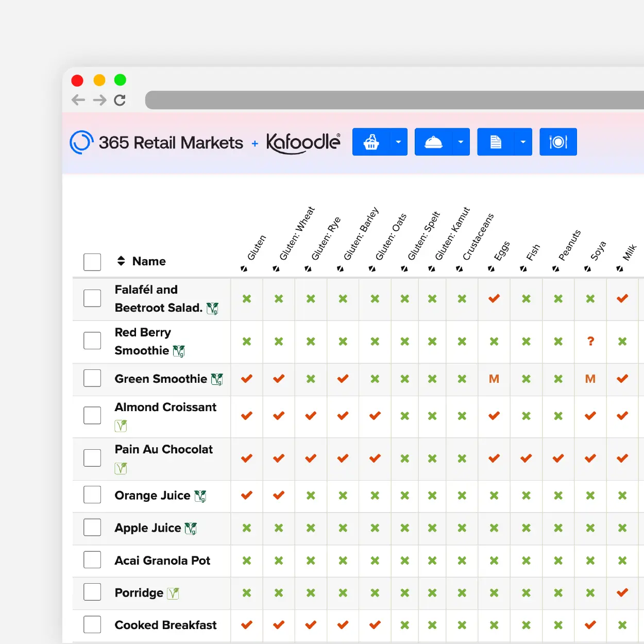Click vegan icon next to Falafél Beetroot Salad

click(212, 308)
